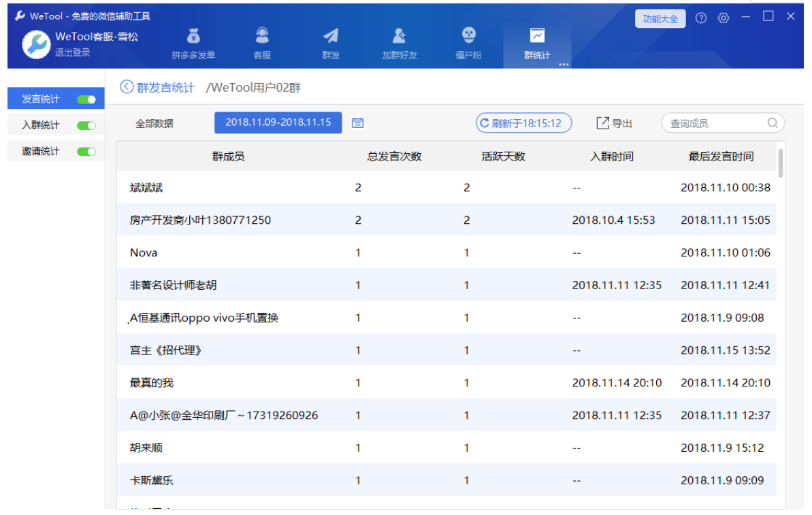Screen dimensions: 812x515
Task: Click 退出登录 link
Action: tap(73, 52)
